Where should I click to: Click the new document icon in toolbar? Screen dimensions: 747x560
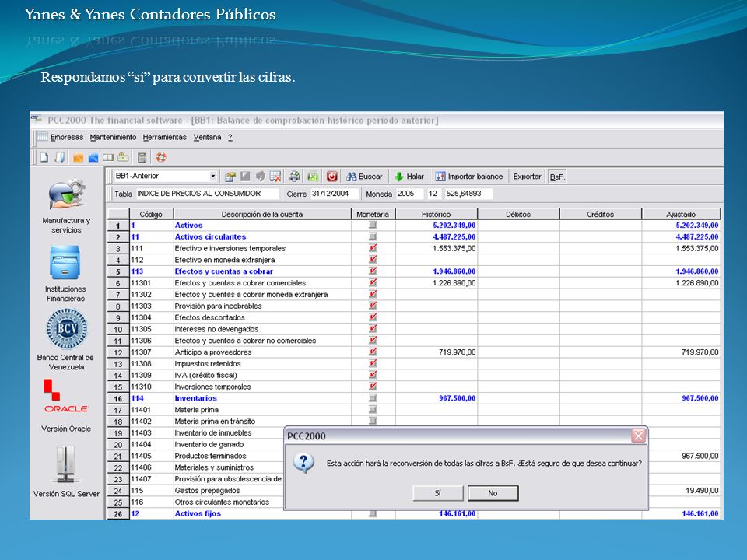pos(44,157)
